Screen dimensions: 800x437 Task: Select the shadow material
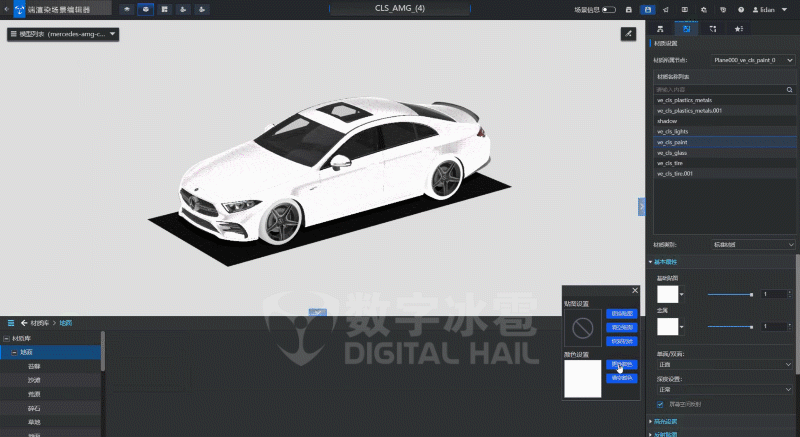tap(724, 121)
